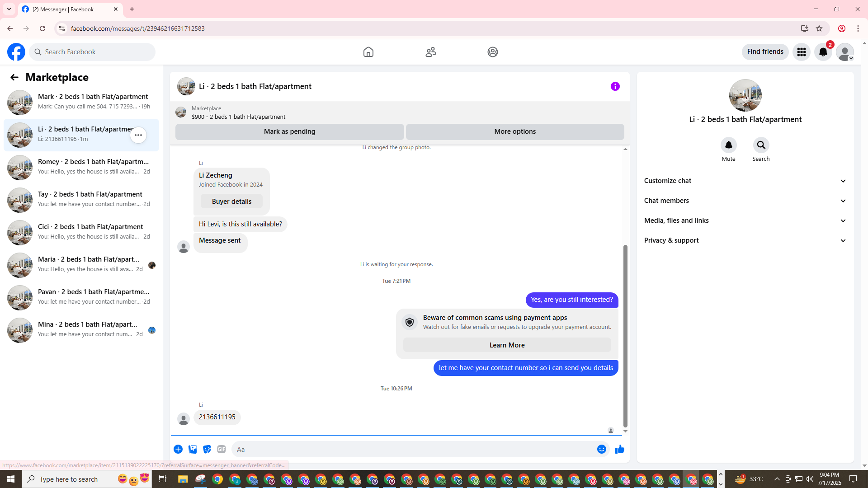Open options menu for Li conversation
Viewport: 868px width, 488px height.
point(138,135)
